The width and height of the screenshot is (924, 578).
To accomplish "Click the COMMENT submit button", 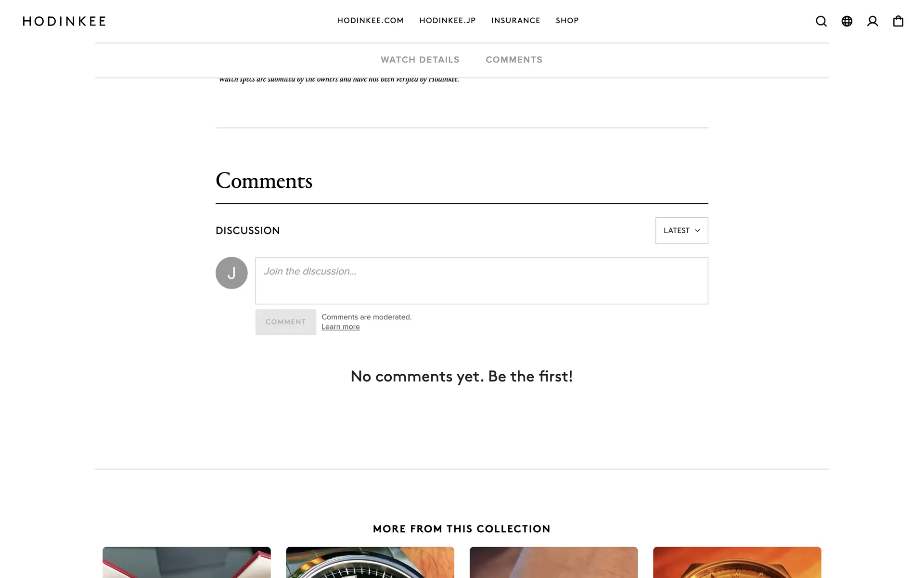I will pyautogui.click(x=285, y=322).
